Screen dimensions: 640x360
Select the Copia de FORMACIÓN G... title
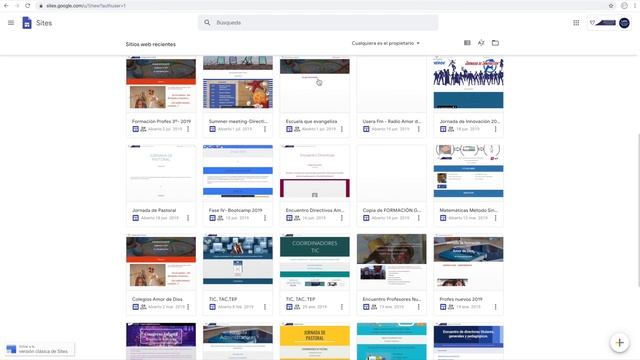(x=391, y=210)
